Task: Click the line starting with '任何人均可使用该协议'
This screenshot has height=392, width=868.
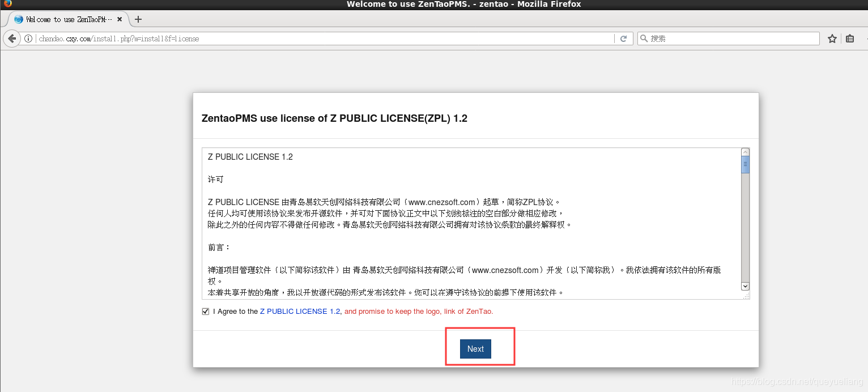Action: click(x=386, y=214)
